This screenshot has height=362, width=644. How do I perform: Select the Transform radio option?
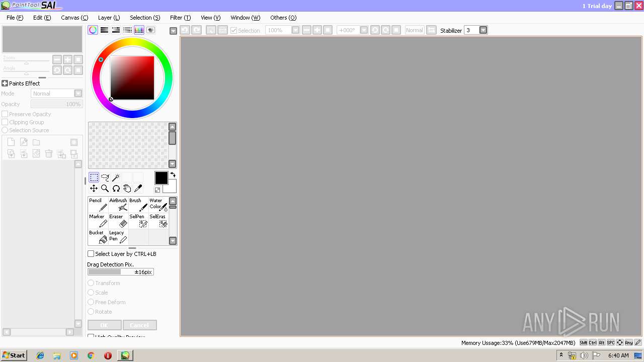pos(91,283)
